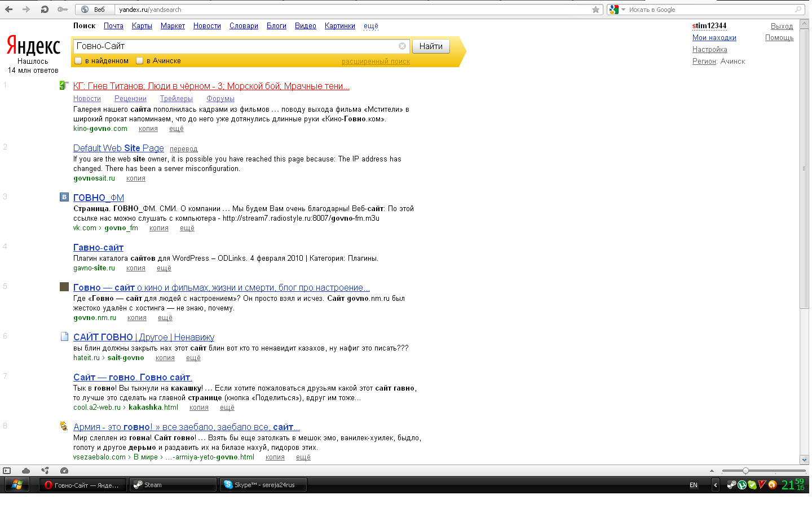Expand 'ещё' under hateit.ru result
Viewport: 812px width, 508px height.
tap(193, 358)
